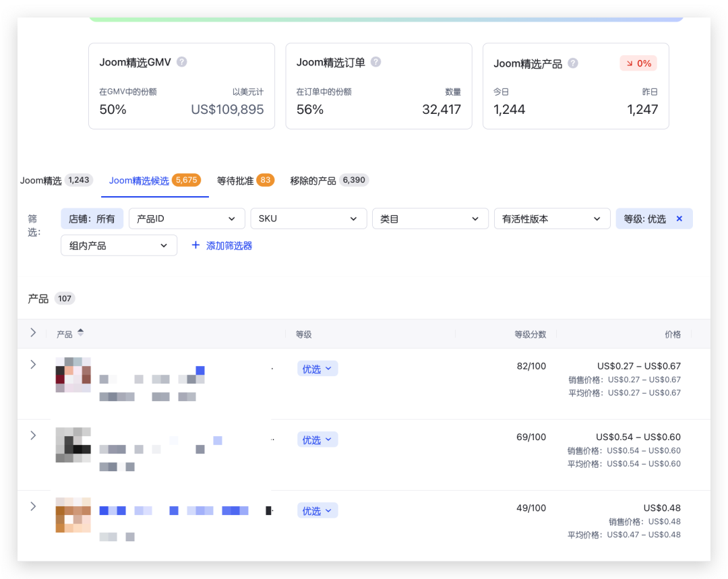
Task: Click the 店铺: 所有 filter chip
Action: point(92,218)
